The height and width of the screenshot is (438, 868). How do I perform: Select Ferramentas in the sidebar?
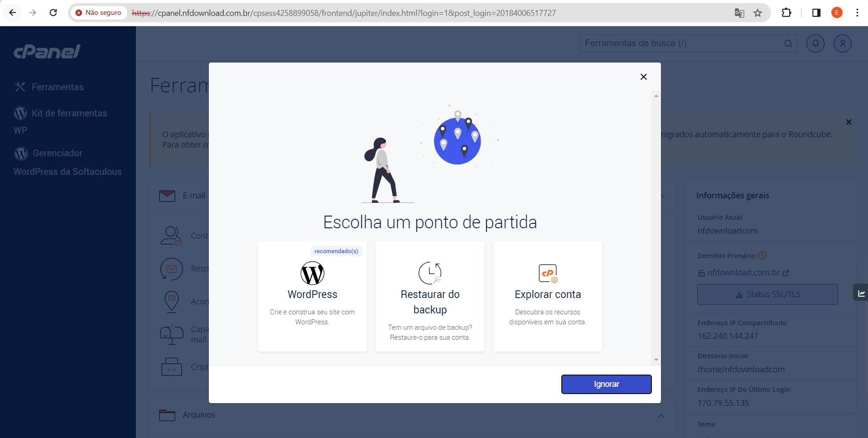pos(58,87)
